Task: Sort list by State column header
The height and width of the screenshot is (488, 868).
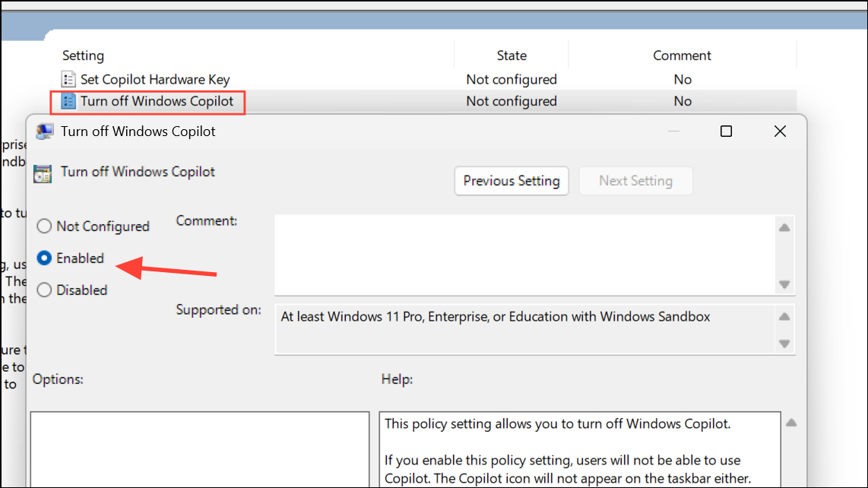Action: (512, 55)
